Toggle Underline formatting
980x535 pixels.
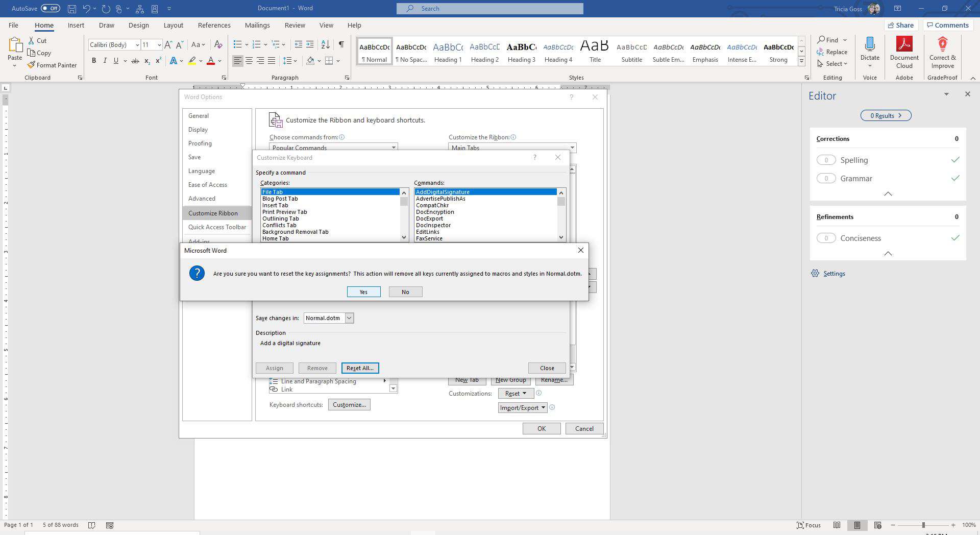tap(116, 61)
